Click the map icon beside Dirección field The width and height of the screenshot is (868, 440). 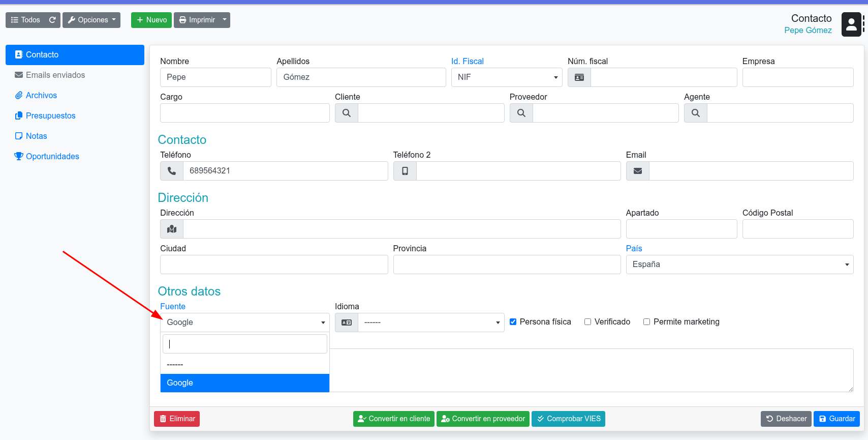[x=172, y=229]
